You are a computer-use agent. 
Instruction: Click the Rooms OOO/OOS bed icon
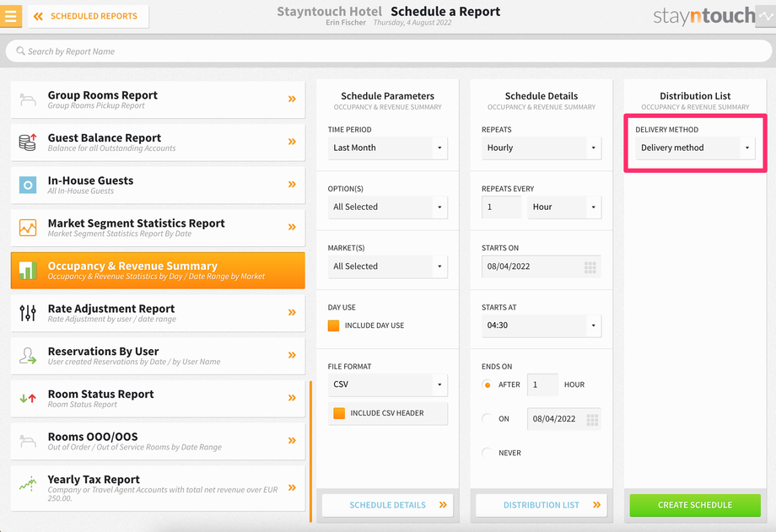[x=28, y=441]
